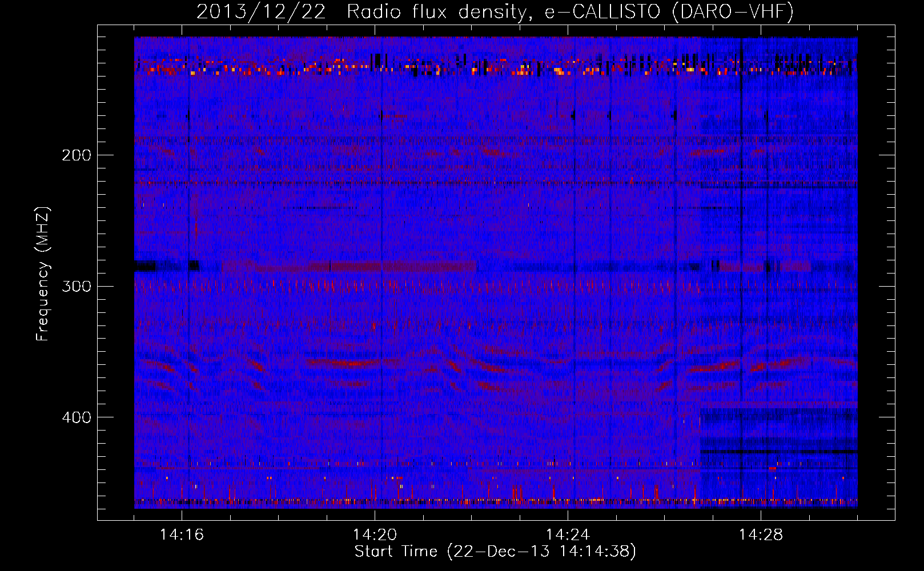Viewport: 924px width, 571px height.
Task: Click the 'Start Time (22-Dec-13 14:14:38)' label
Action: click(x=495, y=552)
